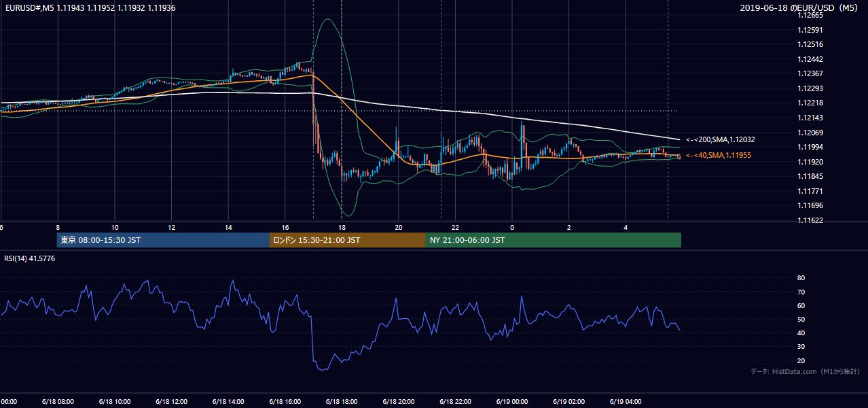This screenshot has height=408, width=868.
Task: Click price axis value 1.12143
Action: (811, 118)
